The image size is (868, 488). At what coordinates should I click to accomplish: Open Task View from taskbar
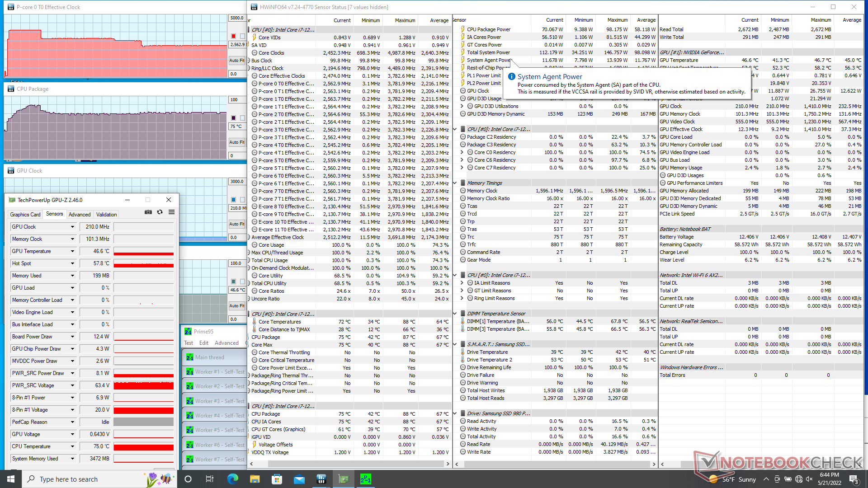point(210,479)
